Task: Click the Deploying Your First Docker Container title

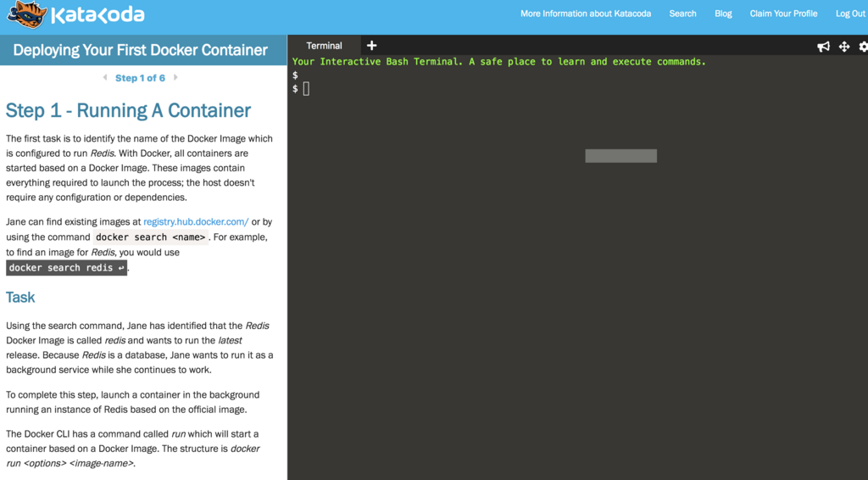Action: click(x=140, y=50)
